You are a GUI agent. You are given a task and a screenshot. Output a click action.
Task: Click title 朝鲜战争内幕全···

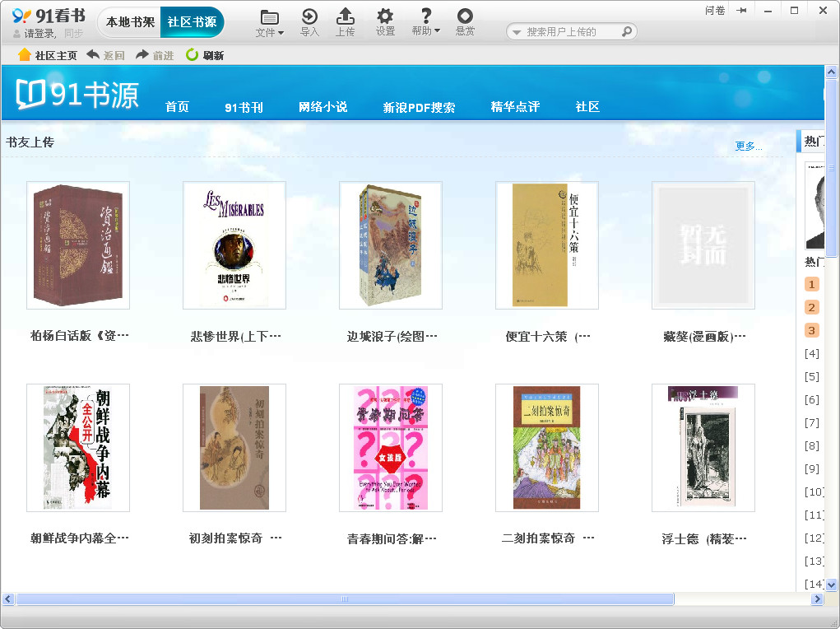tap(79, 538)
